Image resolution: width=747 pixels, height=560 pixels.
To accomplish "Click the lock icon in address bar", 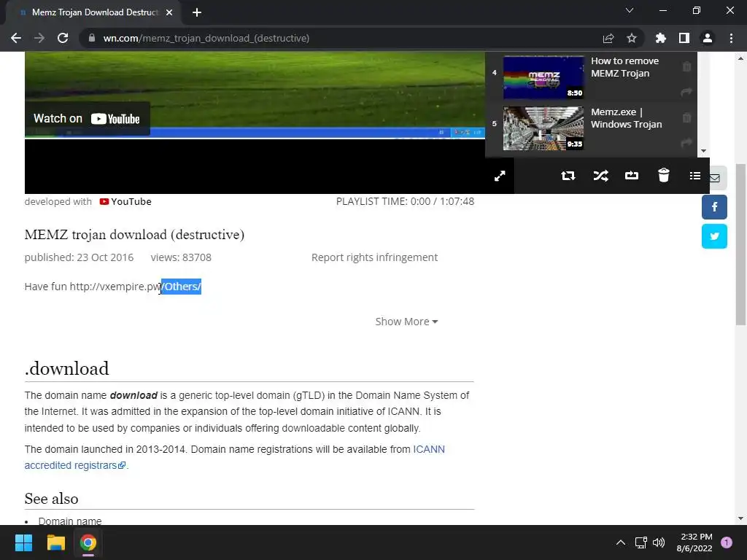I will pos(92,38).
